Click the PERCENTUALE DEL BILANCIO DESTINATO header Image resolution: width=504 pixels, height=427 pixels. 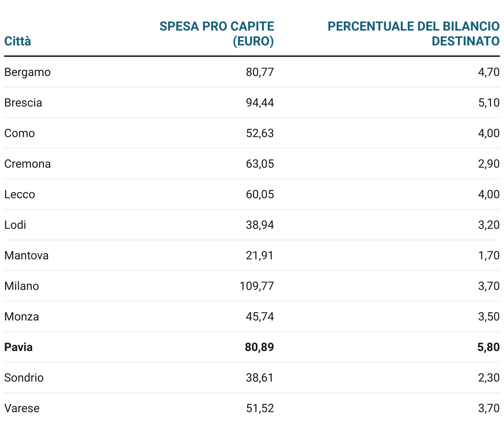pyautogui.click(x=414, y=34)
